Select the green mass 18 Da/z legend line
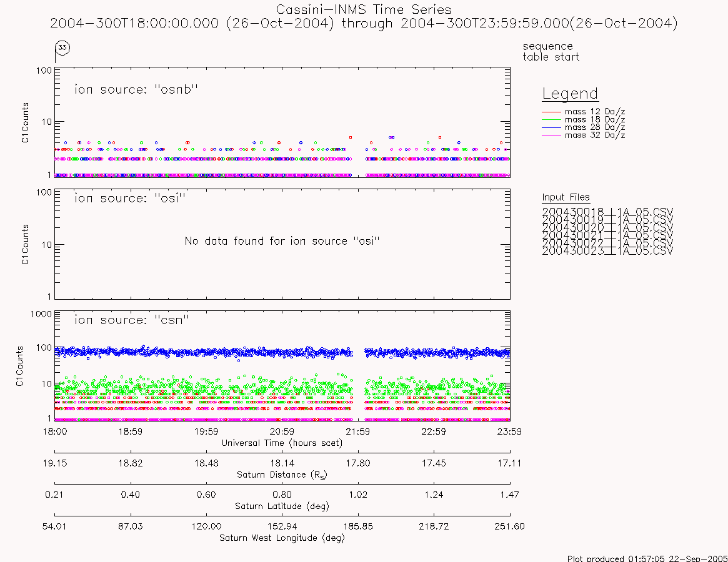 pyautogui.click(x=552, y=120)
